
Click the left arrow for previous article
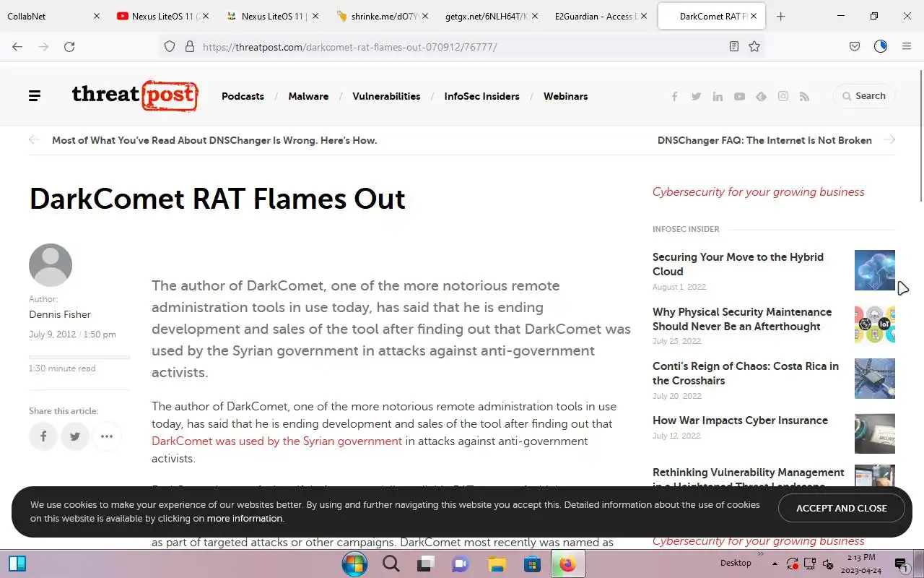click(34, 139)
